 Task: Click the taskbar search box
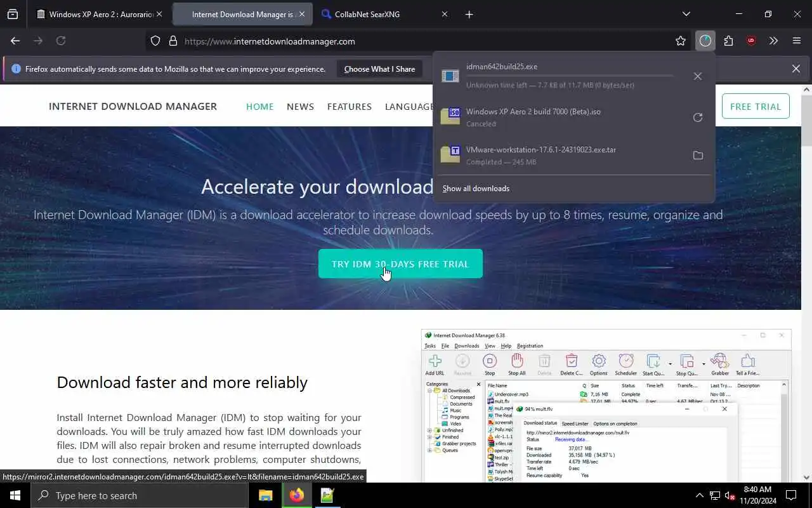tap(140, 495)
